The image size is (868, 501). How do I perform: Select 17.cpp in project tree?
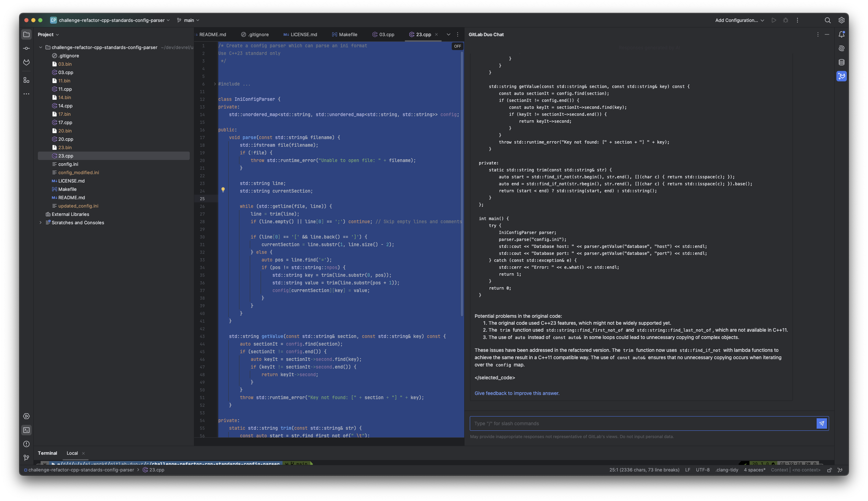tap(65, 122)
